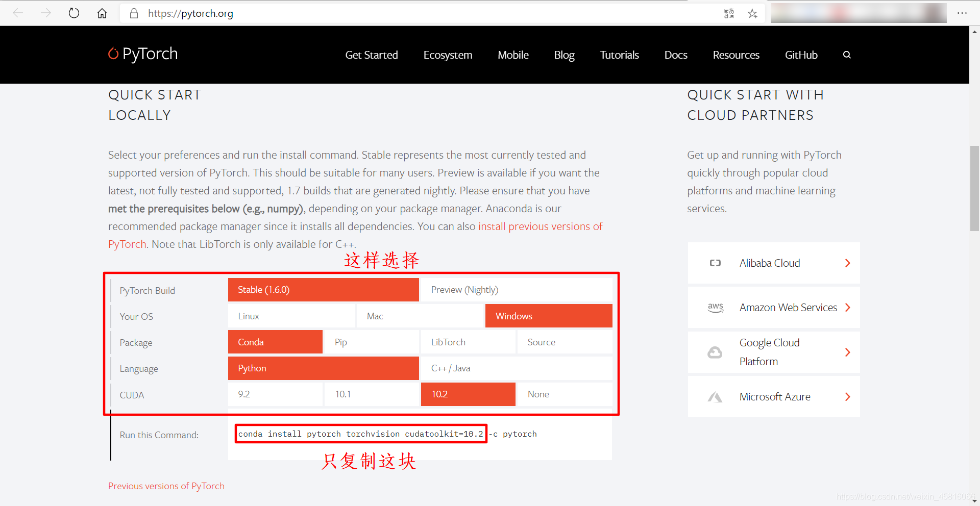The height and width of the screenshot is (506, 980).
Task: Select CUDA None option
Action: click(x=565, y=394)
